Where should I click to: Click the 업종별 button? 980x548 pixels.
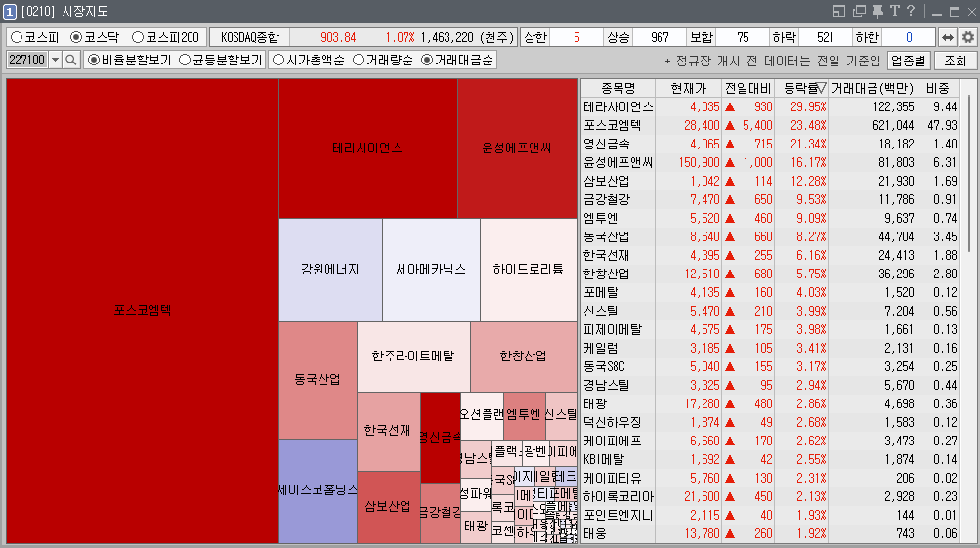[x=908, y=61]
